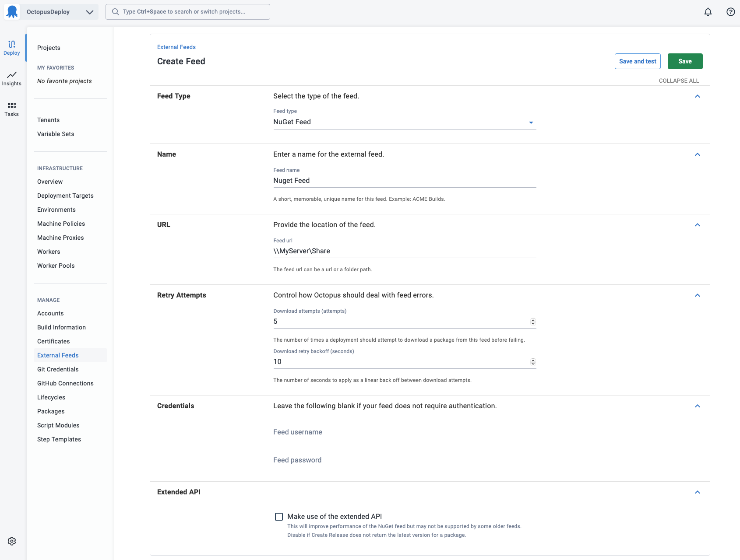Open the Feed type dropdown
Image resolution: width=740 pixels, height=560 pixels.
405,122
